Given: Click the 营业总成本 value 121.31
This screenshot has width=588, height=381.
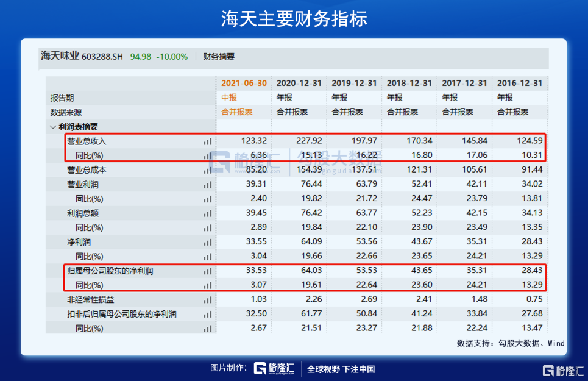Looking at the screenshot, I should pos(420,169).
